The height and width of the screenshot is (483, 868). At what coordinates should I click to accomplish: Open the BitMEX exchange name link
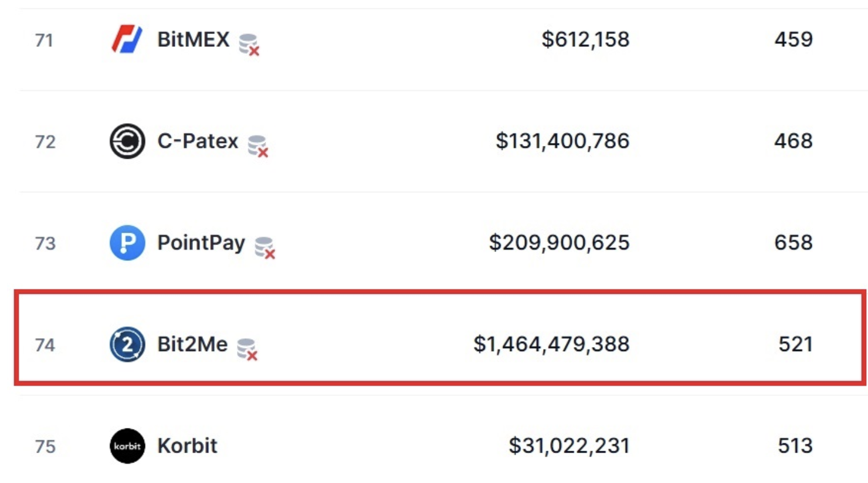(x=193, y=39)
